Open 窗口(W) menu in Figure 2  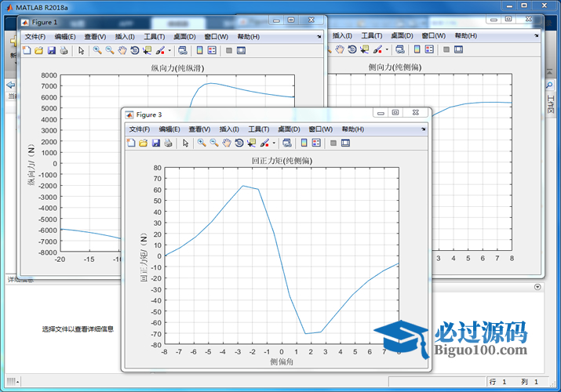[434, 36]
